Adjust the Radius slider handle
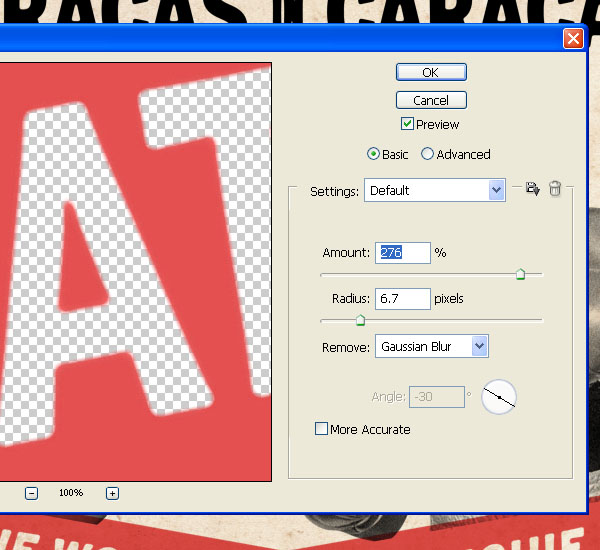This screenshot has width=600, height=550. point(360,320)
